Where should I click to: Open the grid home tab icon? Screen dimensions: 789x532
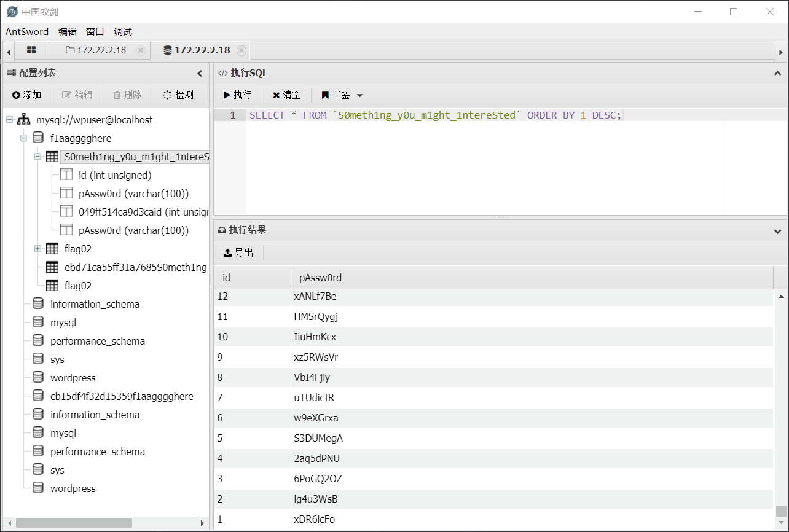click(x=31, y=50)
